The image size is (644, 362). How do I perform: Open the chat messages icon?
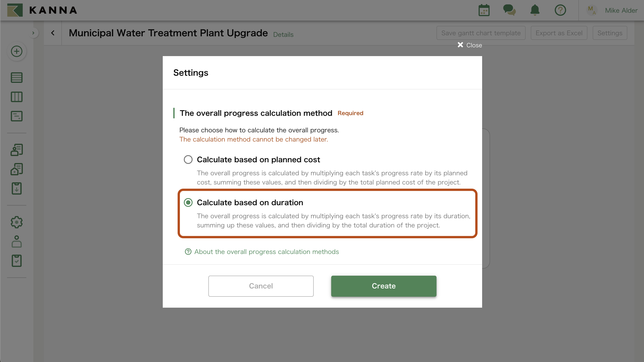click(509, 11)
